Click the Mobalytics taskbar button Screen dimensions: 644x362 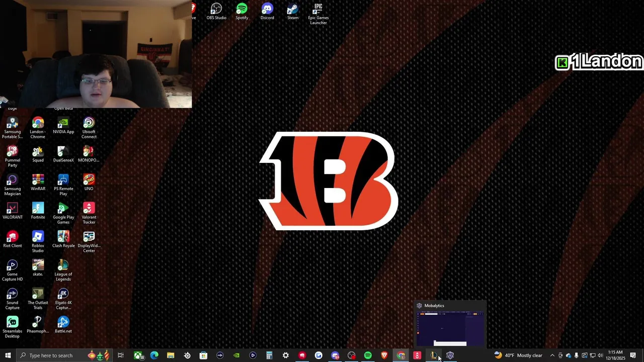point(450,355)
